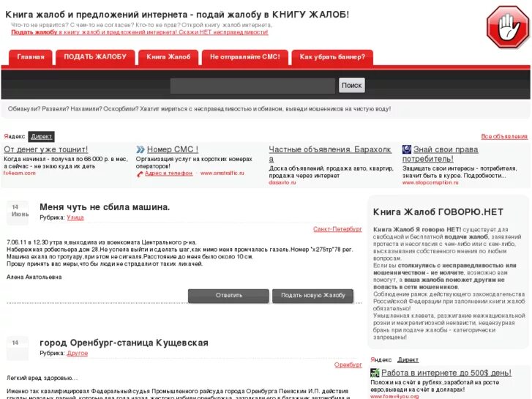
Task: Click the red stop-hand logo icon
Action: pyautogui.click(x=508, y=27)
